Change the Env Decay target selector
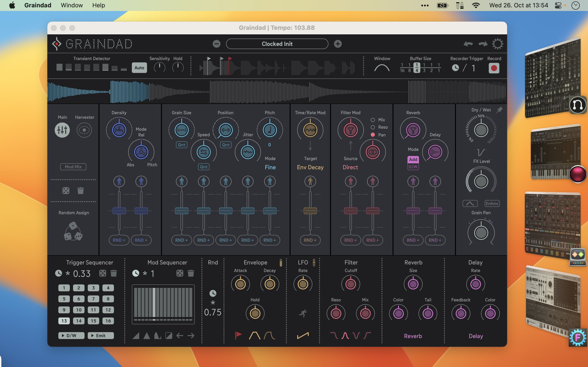 pos(310,167)
